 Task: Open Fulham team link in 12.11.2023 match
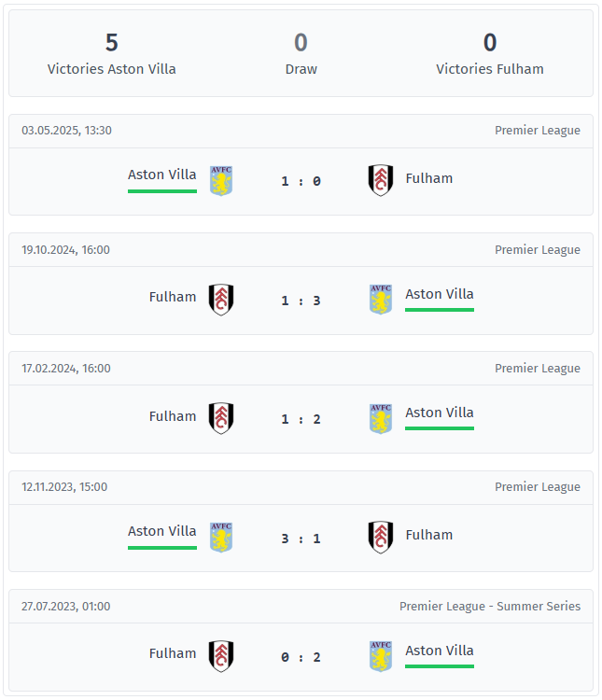pos(429,535)
